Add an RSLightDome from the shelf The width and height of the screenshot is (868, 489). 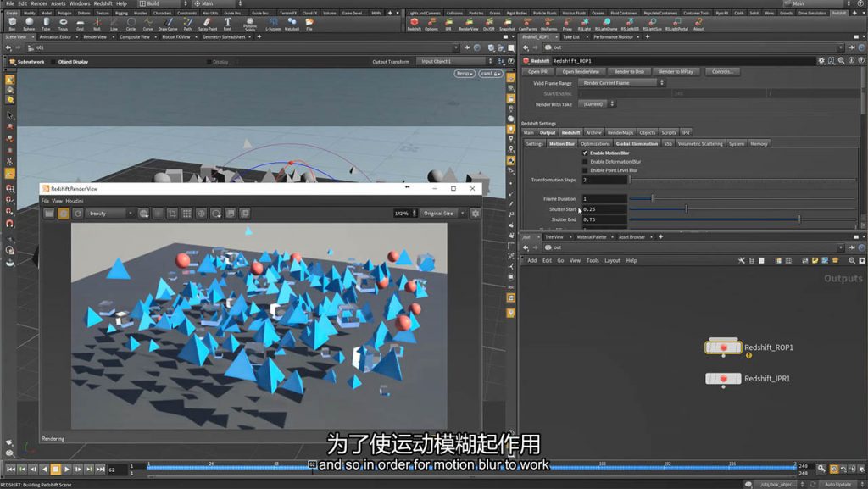click(x=606, y=24)
